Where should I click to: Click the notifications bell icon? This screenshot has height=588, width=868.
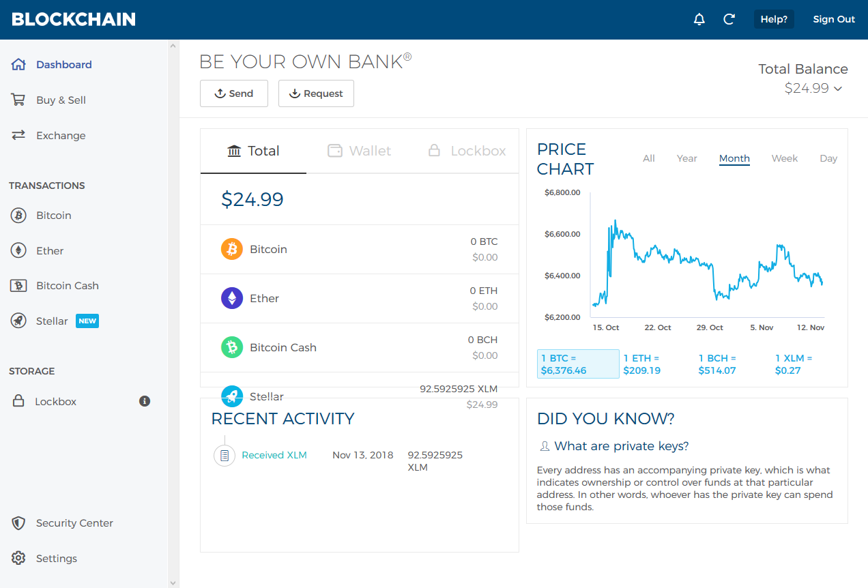(x=699, y=19)
